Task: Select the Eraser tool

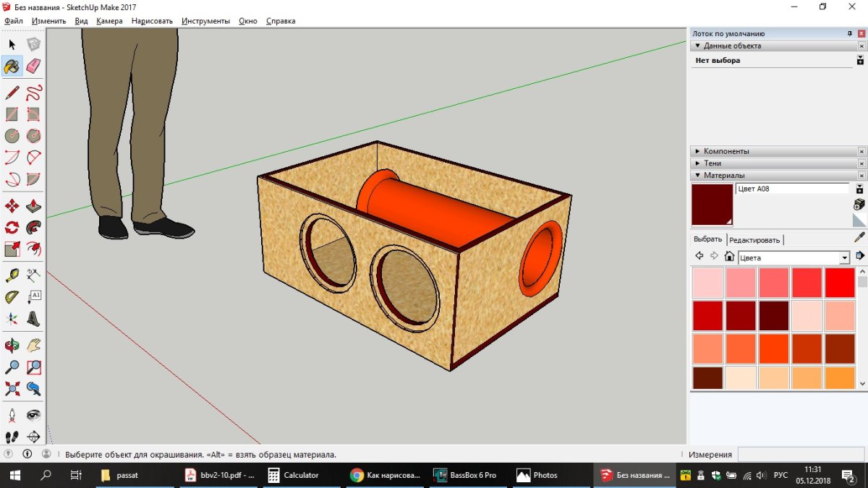Action: pos(33,67)
